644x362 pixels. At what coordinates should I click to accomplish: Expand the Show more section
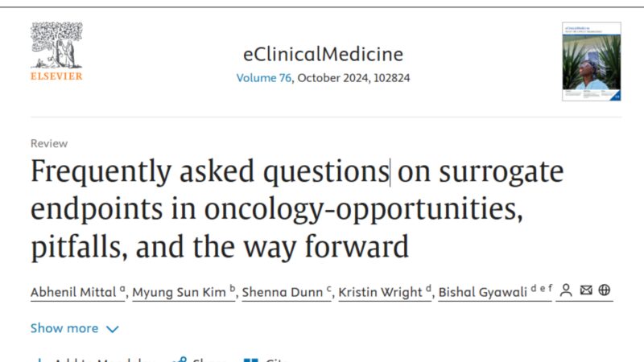click(x=64, y=328)
